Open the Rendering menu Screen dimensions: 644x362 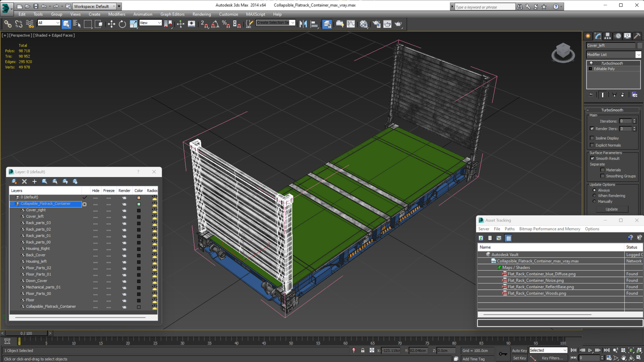[x=202, y=14]
